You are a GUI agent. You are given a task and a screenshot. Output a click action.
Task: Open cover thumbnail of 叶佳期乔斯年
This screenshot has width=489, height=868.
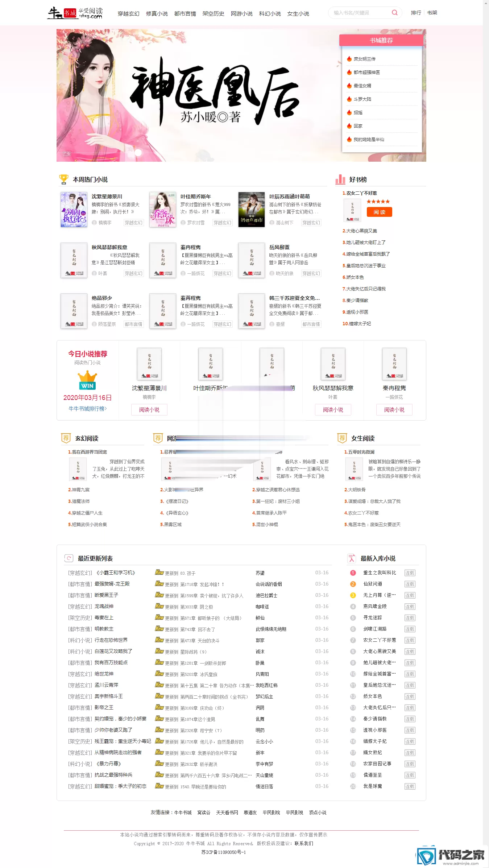tap(163, 210)
